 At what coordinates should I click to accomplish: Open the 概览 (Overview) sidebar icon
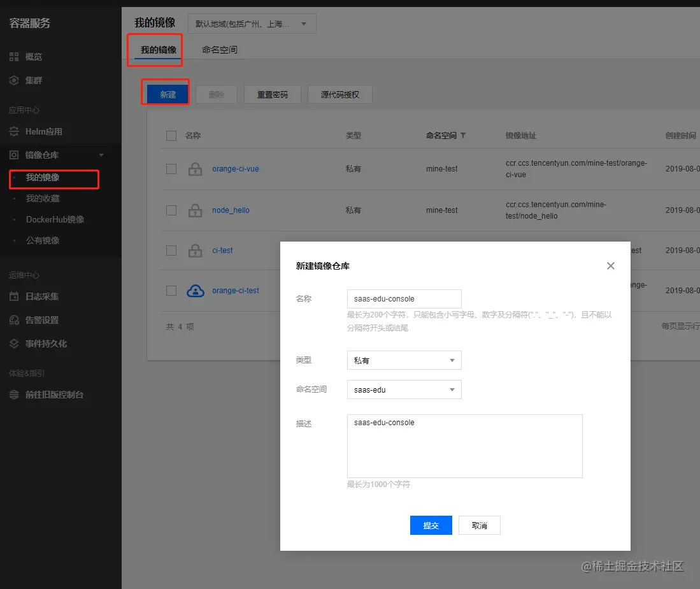click(14, 56)
